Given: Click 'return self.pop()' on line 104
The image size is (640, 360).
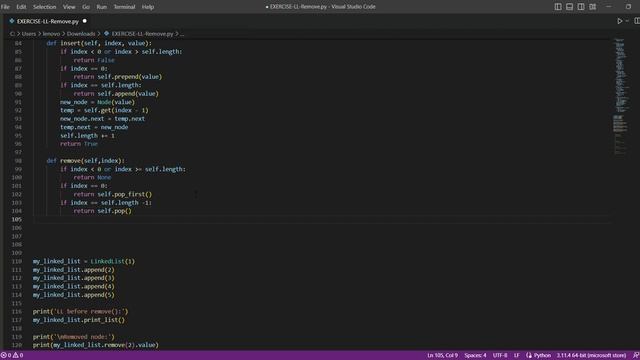Looking at the screenshot, I should point(102,211).
